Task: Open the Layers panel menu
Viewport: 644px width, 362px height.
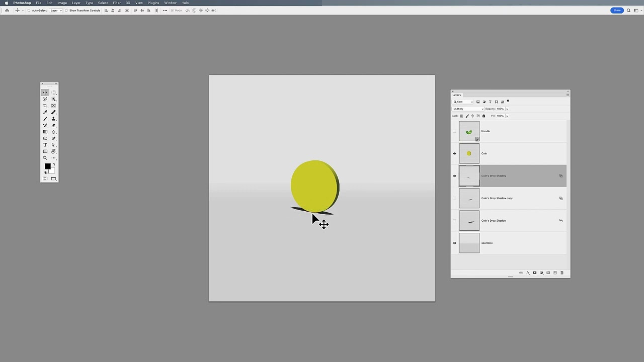Action: [568, 95]
